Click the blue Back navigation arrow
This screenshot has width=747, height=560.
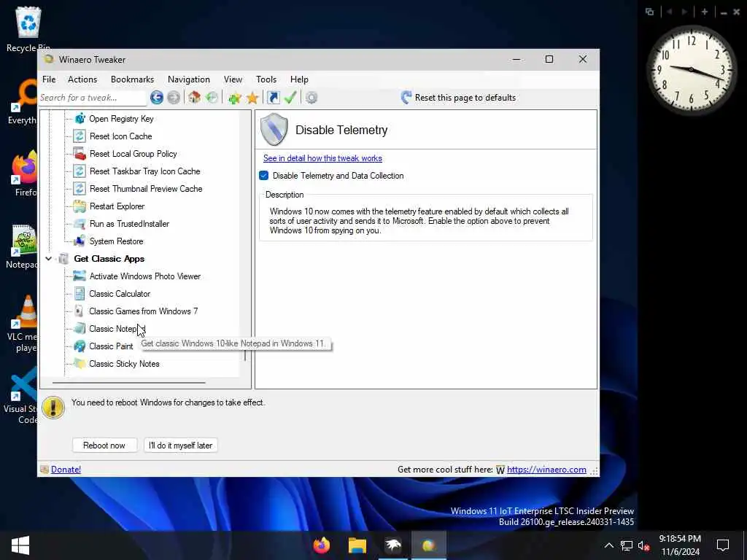[157, 98]
